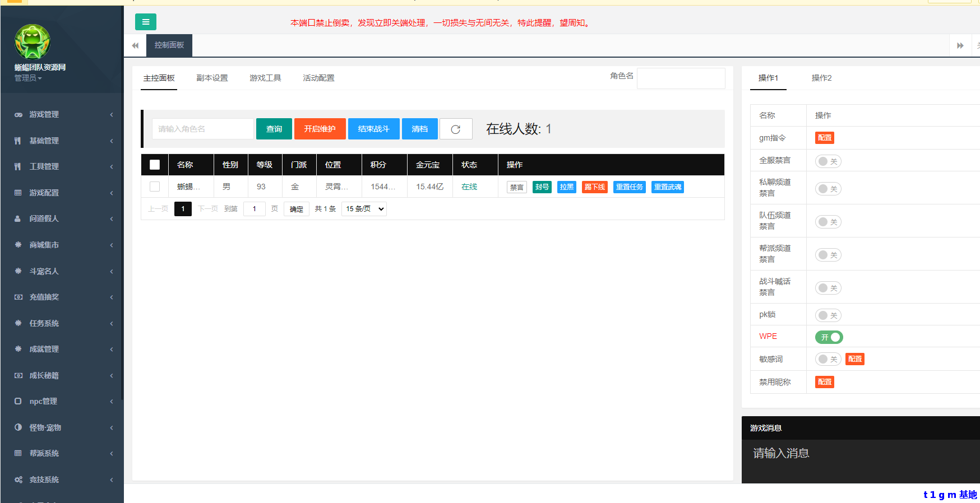
Task: Click the 请输入角色名 search field
Action: (x=202, y=129)
